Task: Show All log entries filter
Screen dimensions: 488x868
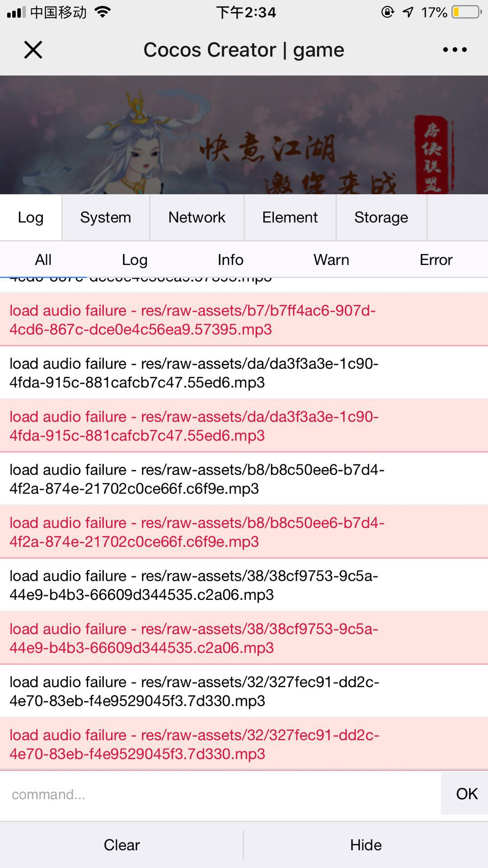Action: [43, 260]
